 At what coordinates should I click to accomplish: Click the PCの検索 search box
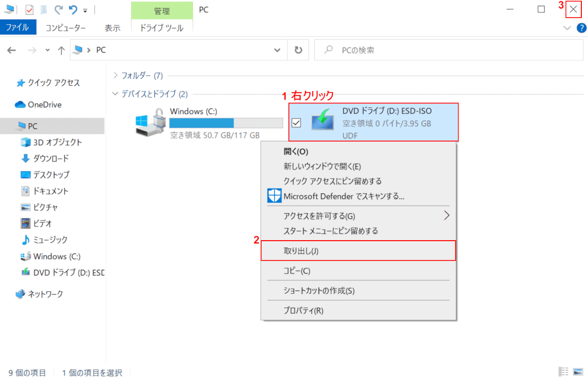pos(449,50)
